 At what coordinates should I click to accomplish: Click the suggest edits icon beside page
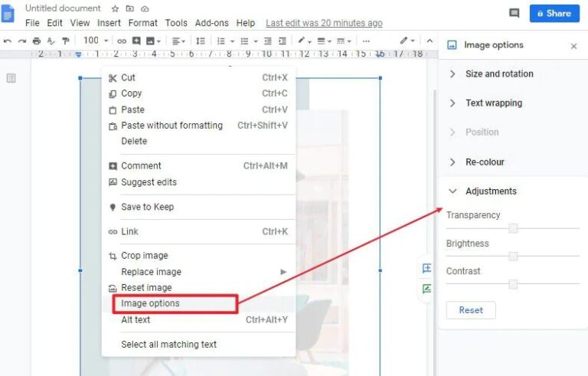426,289
